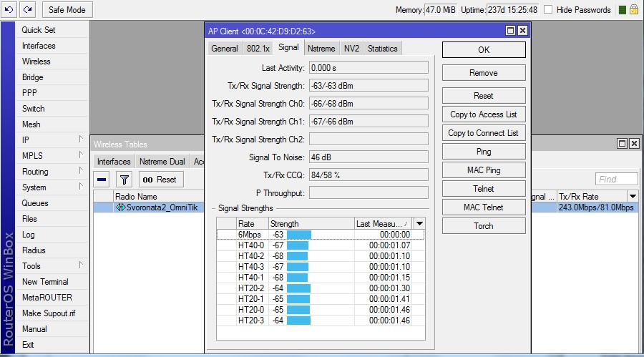Viewport: 644px width, 357px height.
Task: Open the Switch menu item
Action: (x=33, y=109)
